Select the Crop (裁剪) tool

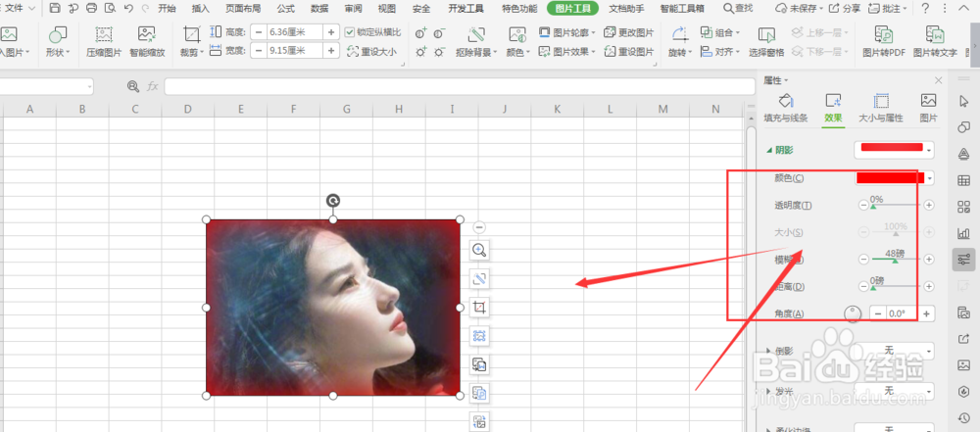pos(192,42)
